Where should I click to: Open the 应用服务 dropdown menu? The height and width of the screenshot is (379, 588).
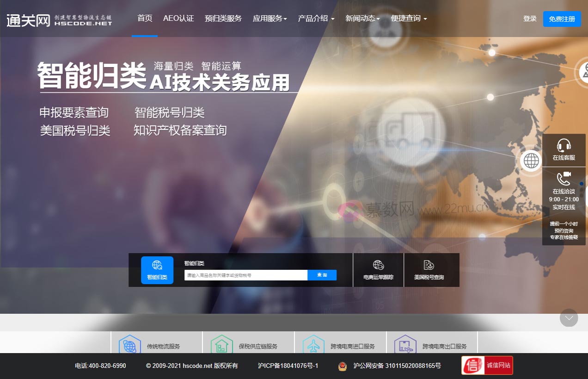click(x=270, y=19)
